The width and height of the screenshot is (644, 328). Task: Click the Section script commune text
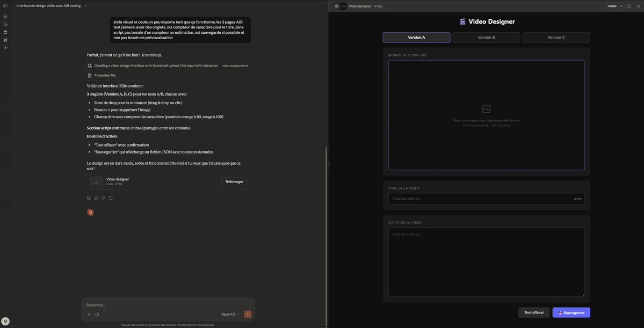pos(108,128)
